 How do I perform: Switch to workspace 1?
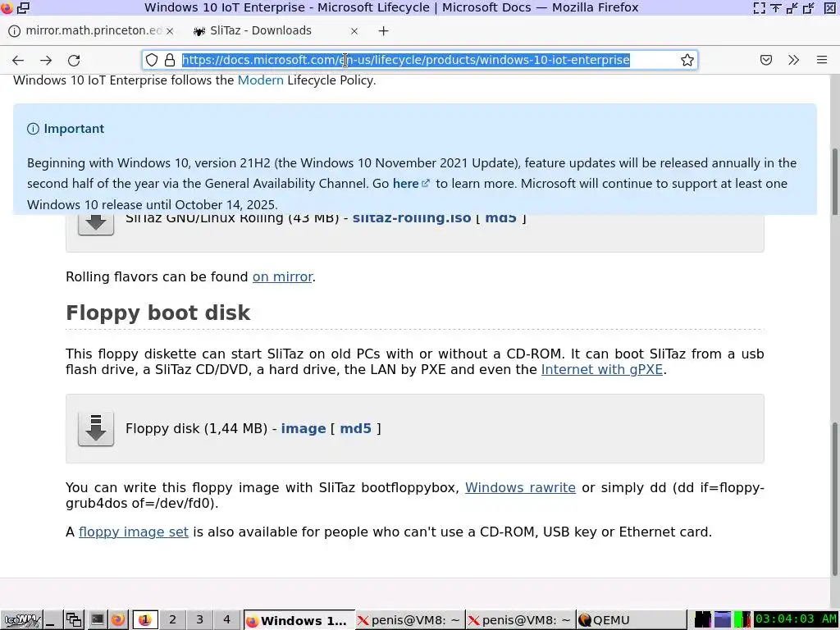[x=145, y=620]
